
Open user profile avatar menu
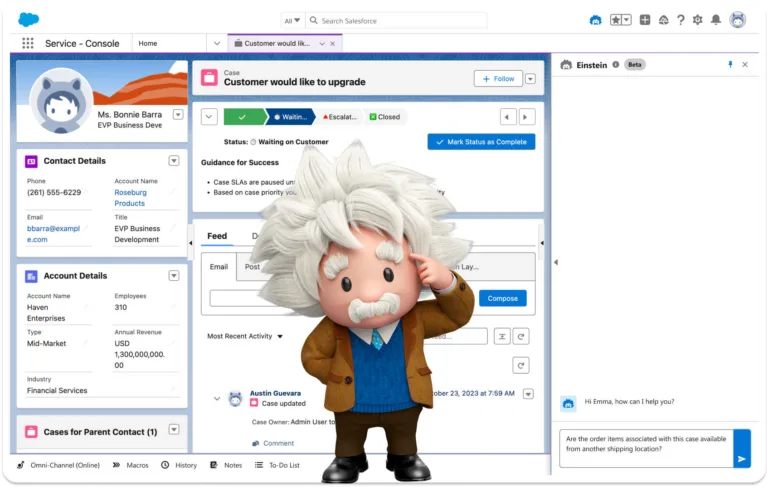[737, 20]
